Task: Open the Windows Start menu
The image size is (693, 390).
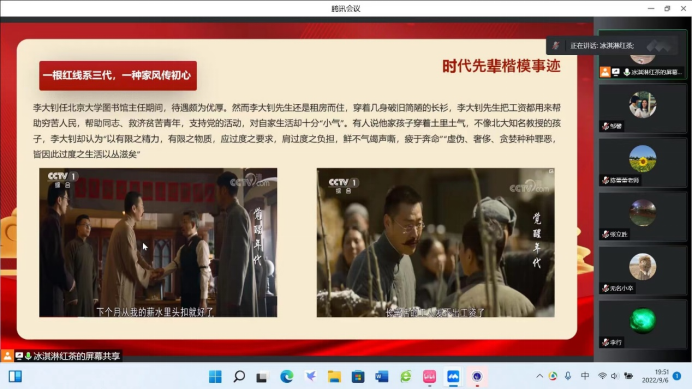Action: [215, 377]
